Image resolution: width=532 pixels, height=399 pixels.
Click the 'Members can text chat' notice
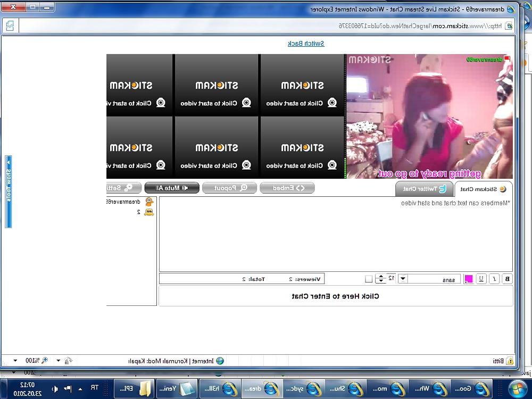click(x=456, y=203)
